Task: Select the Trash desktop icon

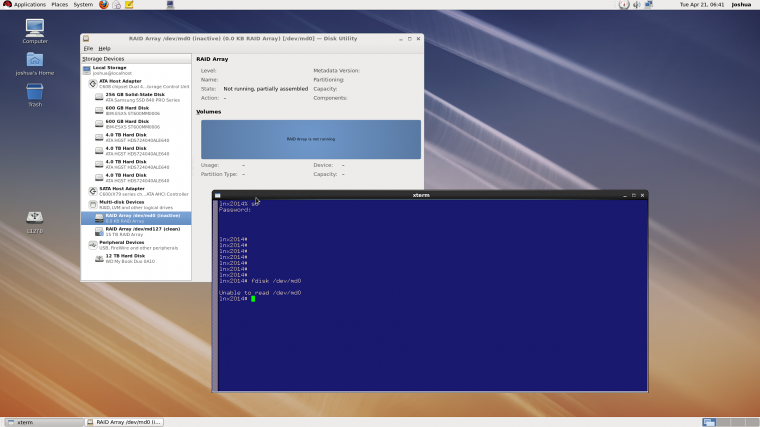Action: tap(35, 95)
